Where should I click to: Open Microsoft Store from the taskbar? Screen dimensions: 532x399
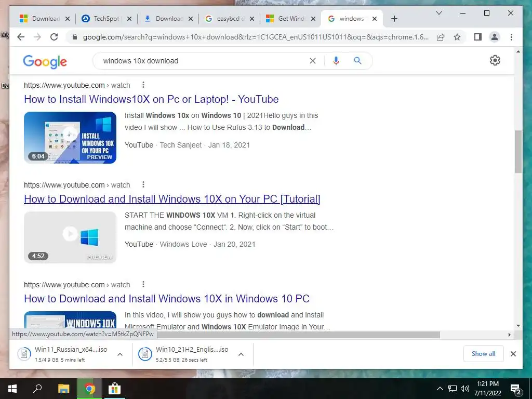click(115, 389)
